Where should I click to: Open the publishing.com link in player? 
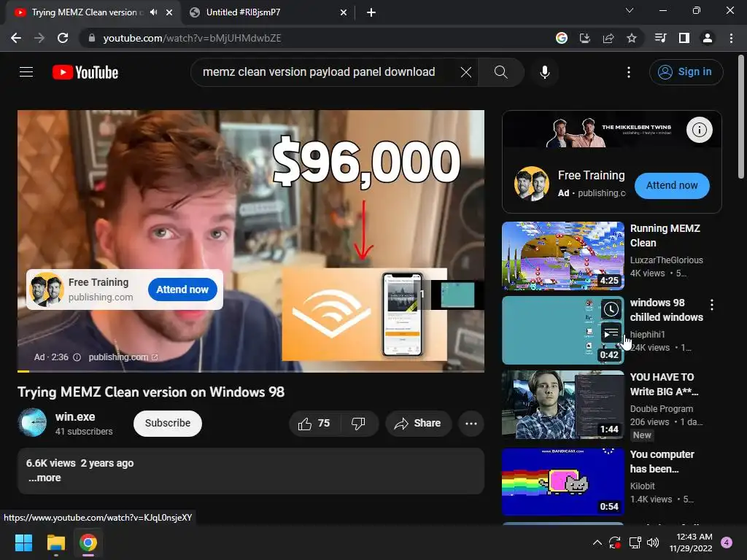coord(123,357)
